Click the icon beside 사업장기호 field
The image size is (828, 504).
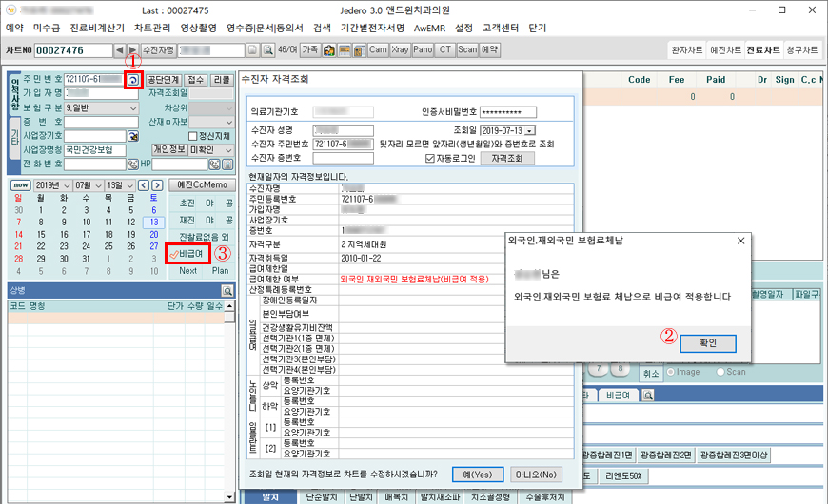132,136
